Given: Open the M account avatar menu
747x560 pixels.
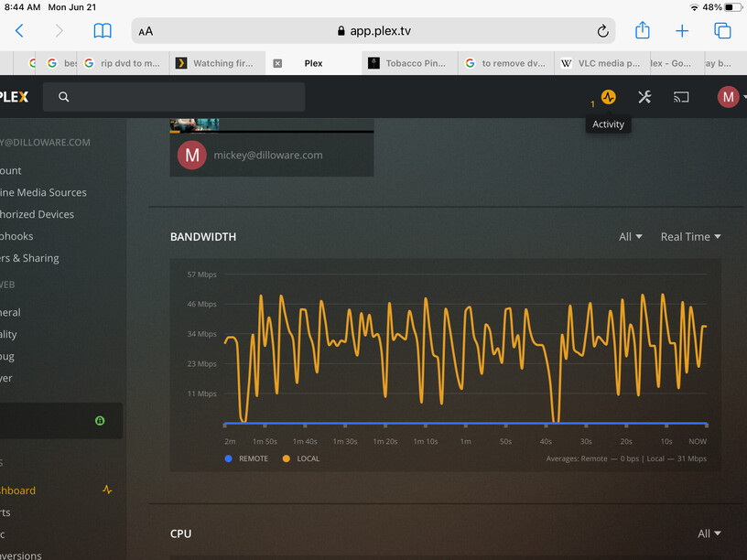Looking at the screenshot, I should pos(729,97).
